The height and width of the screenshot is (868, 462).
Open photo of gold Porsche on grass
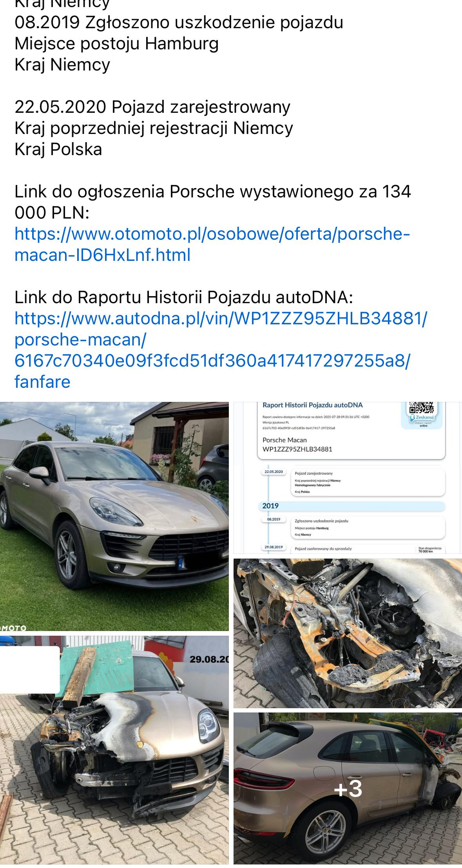pyautogui.click(x=114, y=516)
